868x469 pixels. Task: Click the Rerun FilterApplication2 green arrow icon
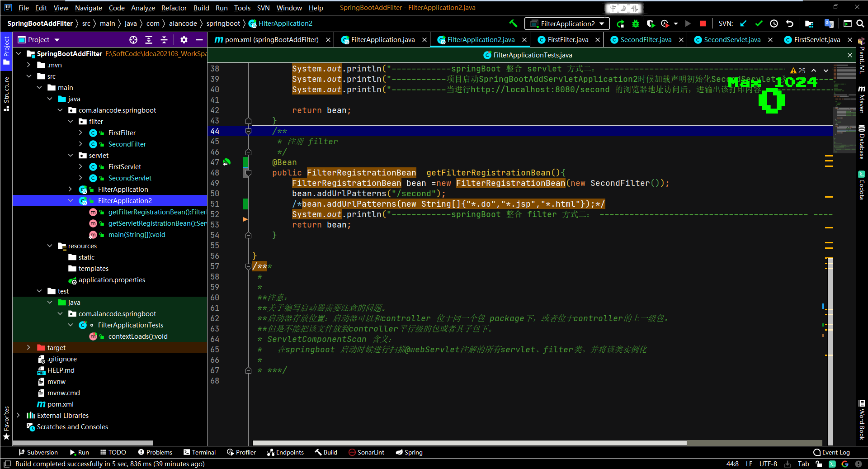pyautogui.click(x=620, y=24)
